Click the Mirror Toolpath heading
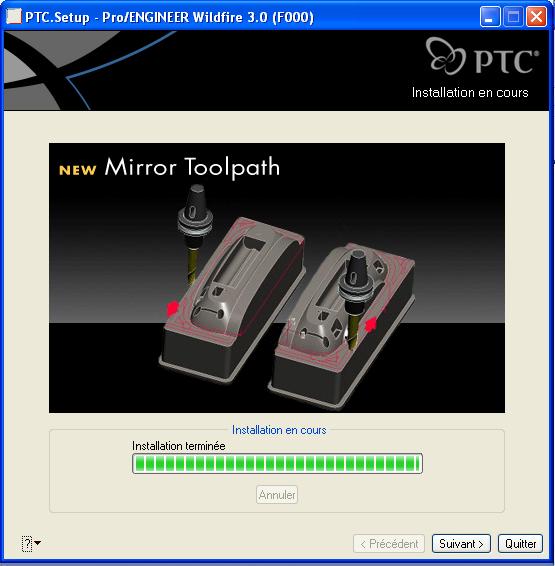This screenshot has height=566, width=555. pos(192,167)
